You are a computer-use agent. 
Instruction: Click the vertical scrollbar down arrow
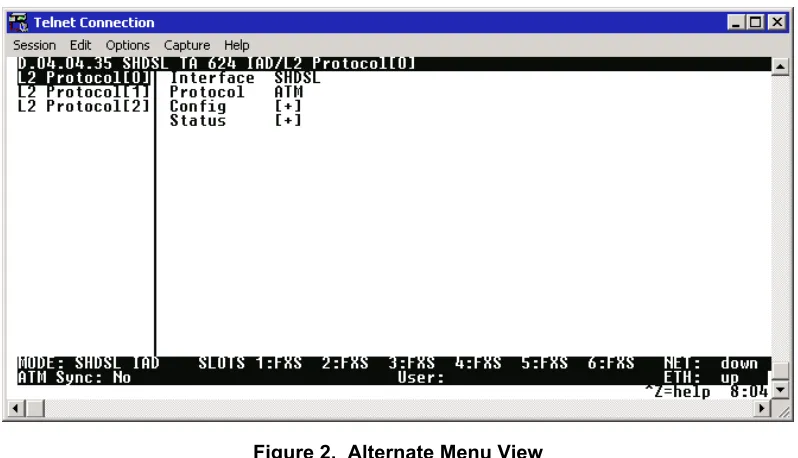tap(780, 390)
